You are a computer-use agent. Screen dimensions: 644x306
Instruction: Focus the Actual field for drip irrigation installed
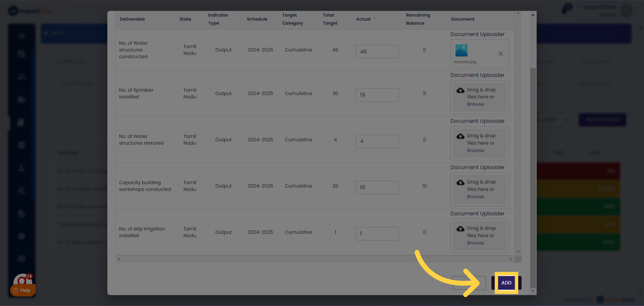pos(377,234)
